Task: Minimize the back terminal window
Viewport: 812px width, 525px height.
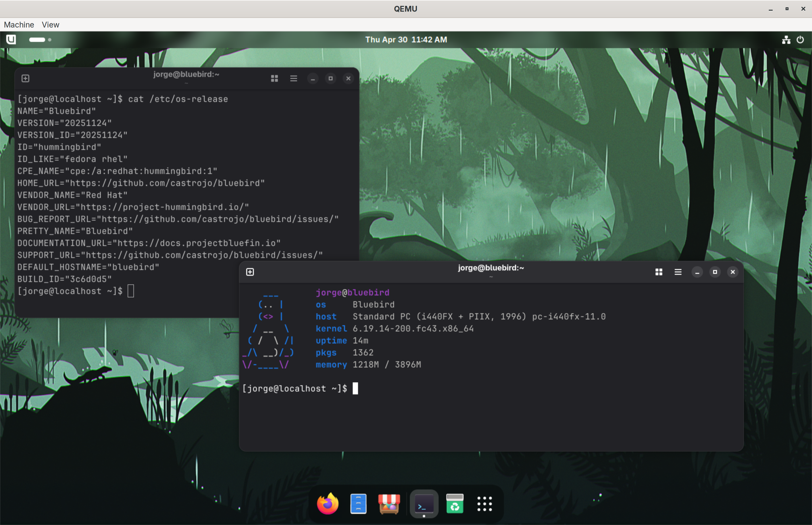Action: [x=313, y=79]
